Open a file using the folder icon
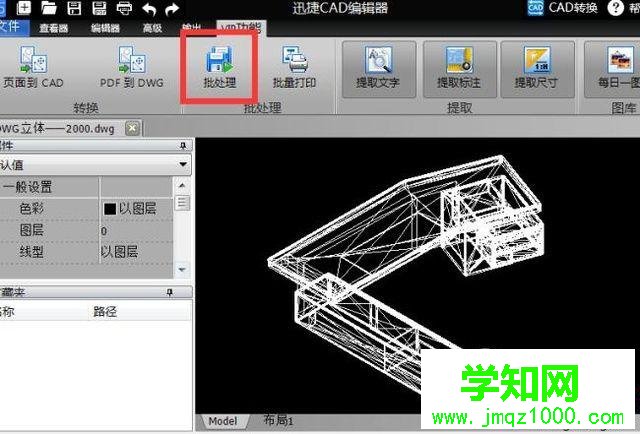The width and height of the screenshot is (640, 434). click(49, 8)
